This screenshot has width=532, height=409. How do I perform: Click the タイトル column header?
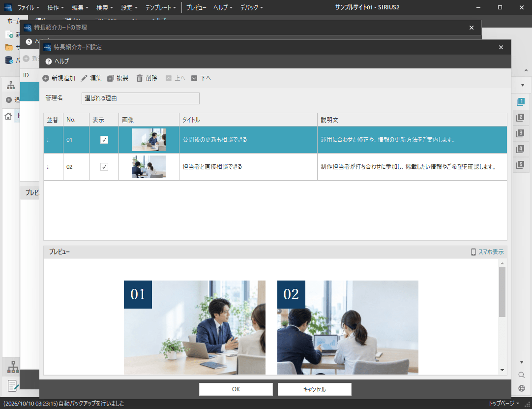point(248,120)
